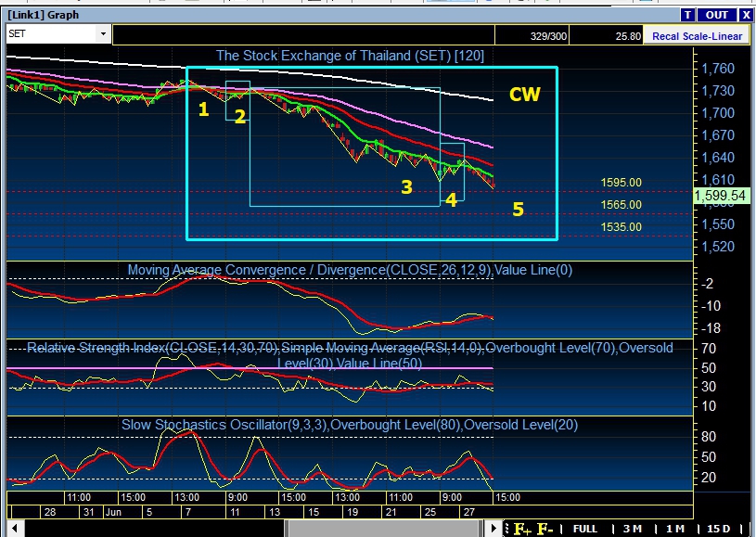Screen dimensions: 756x537
Task: Click the 1,520 price axis value
Action: 718,247
